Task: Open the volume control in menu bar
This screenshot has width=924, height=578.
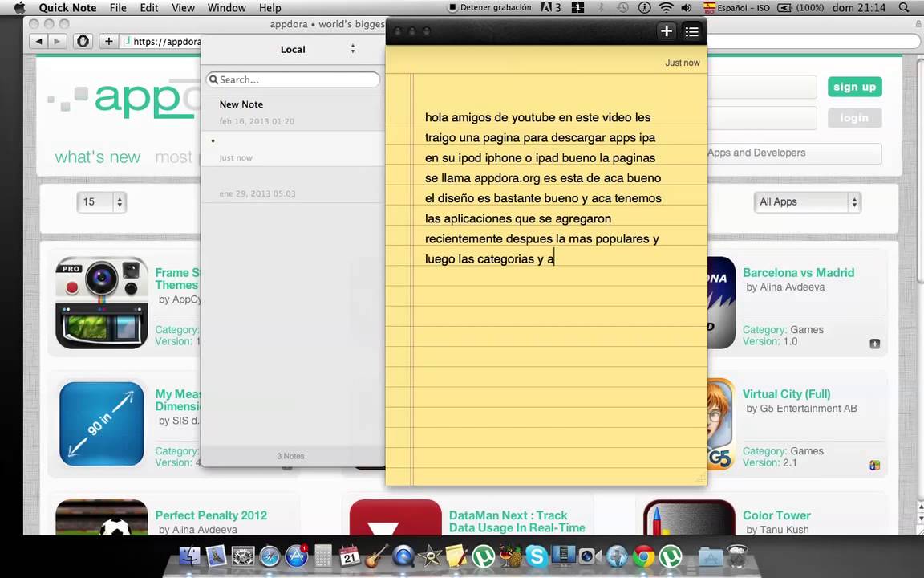Action: click(687, 8)
